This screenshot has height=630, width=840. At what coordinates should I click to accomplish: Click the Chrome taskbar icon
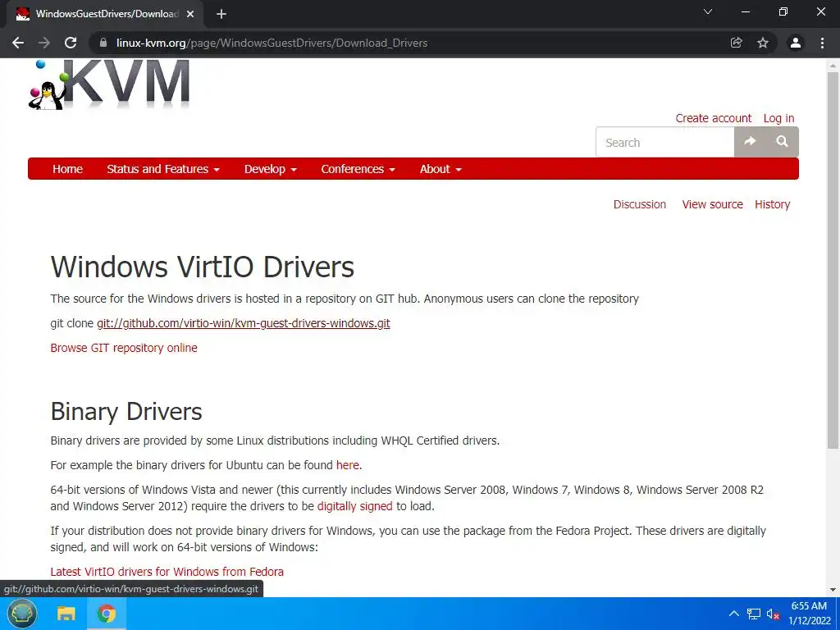107,614
